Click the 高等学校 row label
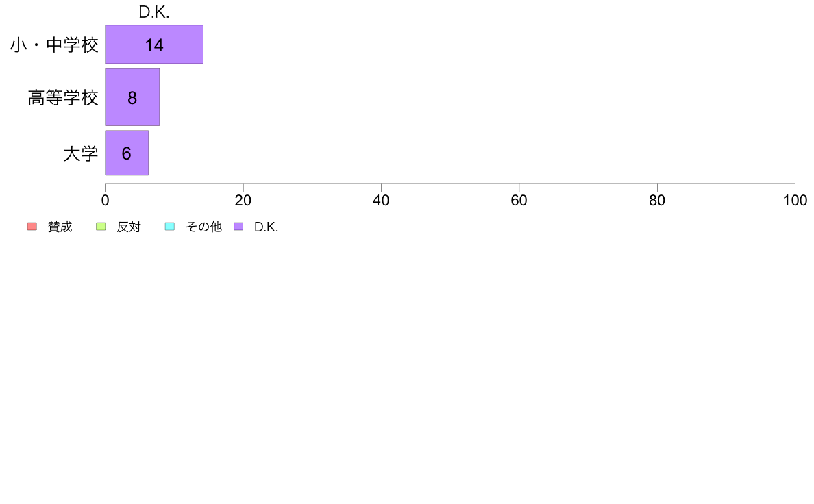 pos(63,98)
